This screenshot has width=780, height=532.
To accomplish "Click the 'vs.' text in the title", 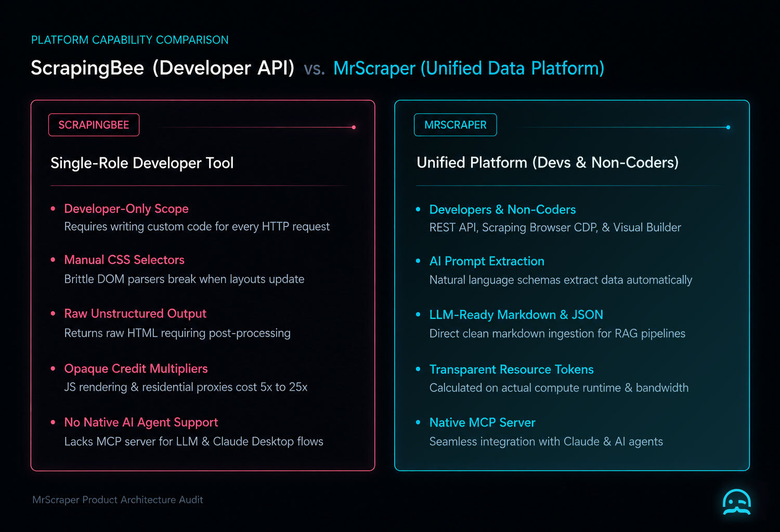I will coord(314,69).
